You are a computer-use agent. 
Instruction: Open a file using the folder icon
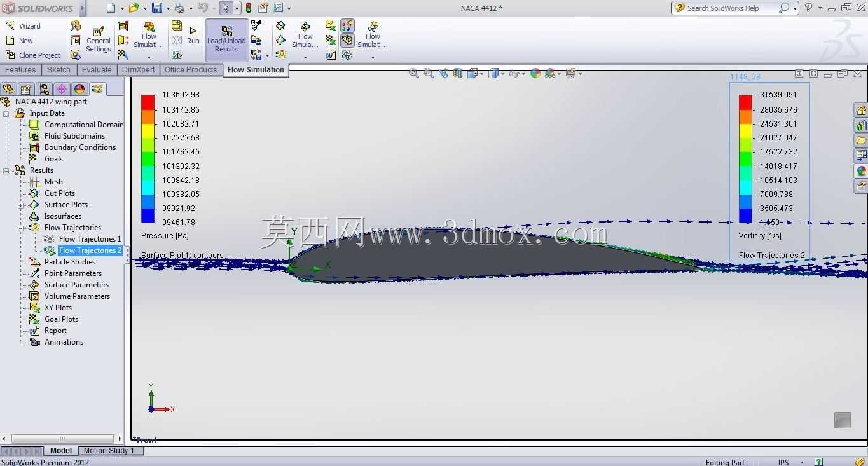point(134,8)
